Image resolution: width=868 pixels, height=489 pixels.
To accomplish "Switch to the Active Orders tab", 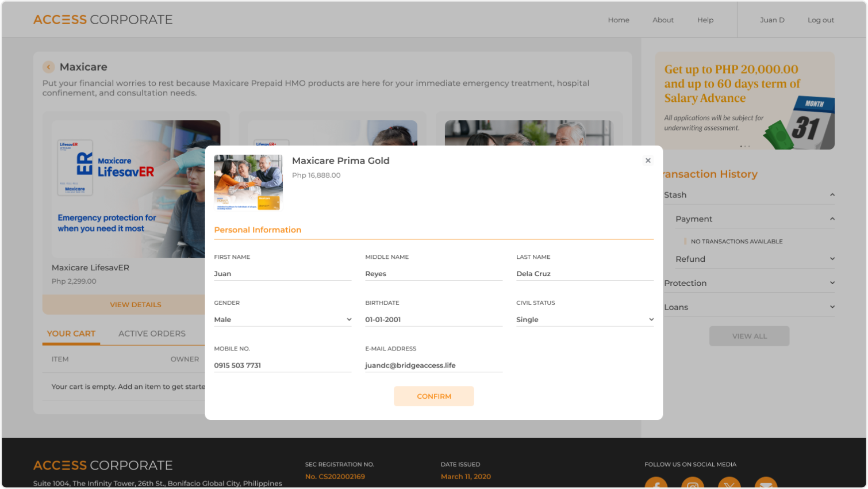I will [x=152, y=334].
